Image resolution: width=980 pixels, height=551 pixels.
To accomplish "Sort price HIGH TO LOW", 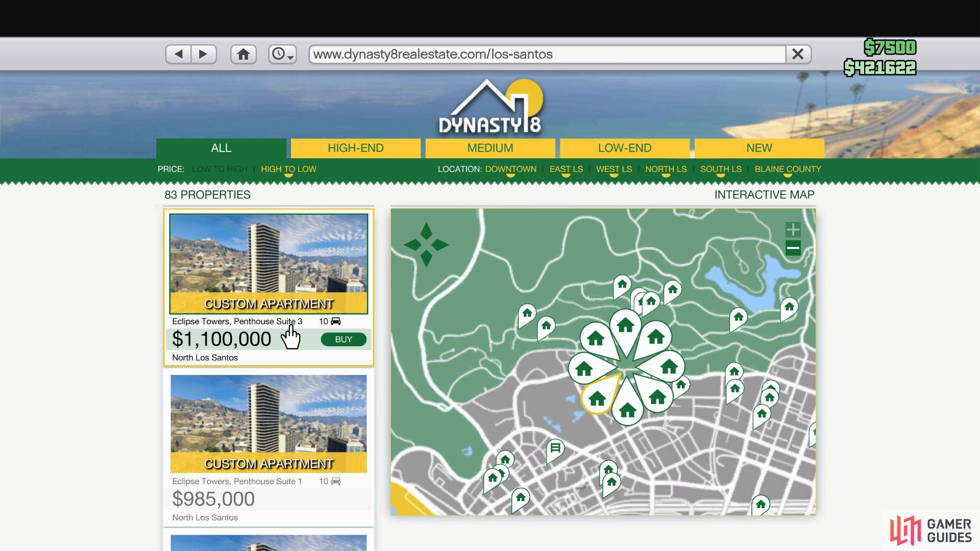I will 288,169.
